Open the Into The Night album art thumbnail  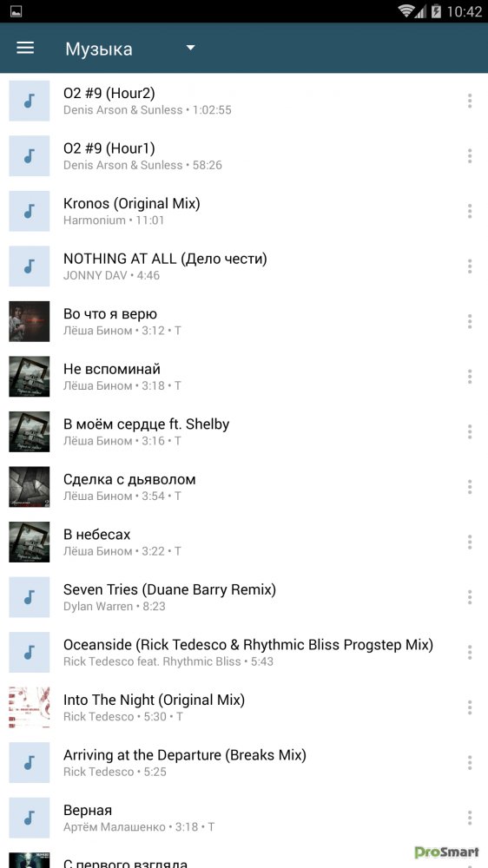click(30, 707)
